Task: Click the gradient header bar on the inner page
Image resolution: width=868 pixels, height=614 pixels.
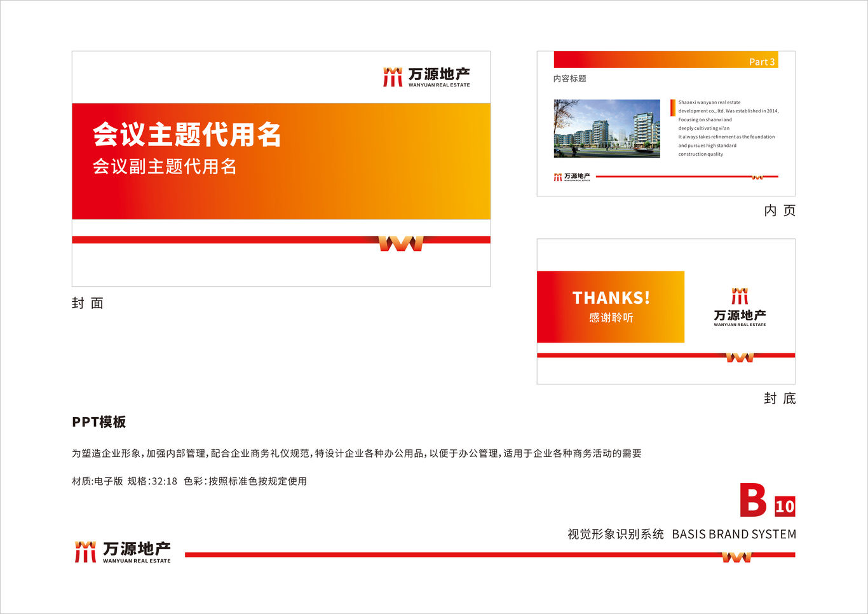Action: point(666,60)
